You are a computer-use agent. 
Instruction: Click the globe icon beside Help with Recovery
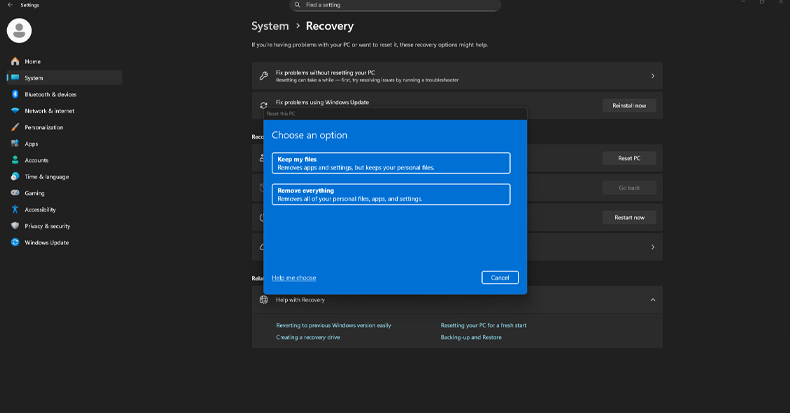pos(264,300)
